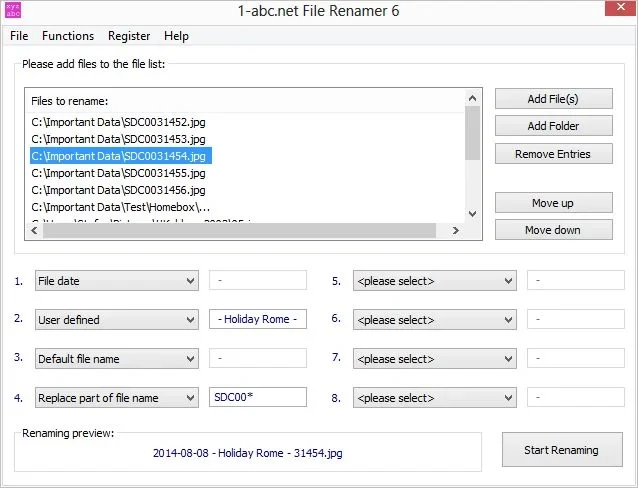This screenshot has height=488, width=638.
Task: Click the Add File(s) button
Action: [x=553, y=99]
